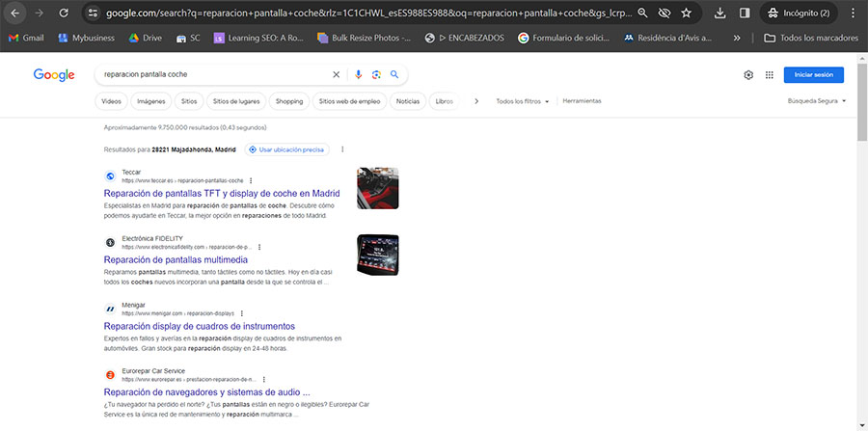Show more bookmarks chevron
The image size is (868, 431).
[737, 39]
